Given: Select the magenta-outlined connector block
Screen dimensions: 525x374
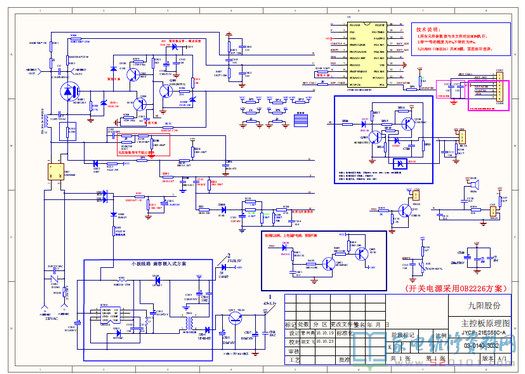Looking at the screenshot, I should (x=488, y=95).
